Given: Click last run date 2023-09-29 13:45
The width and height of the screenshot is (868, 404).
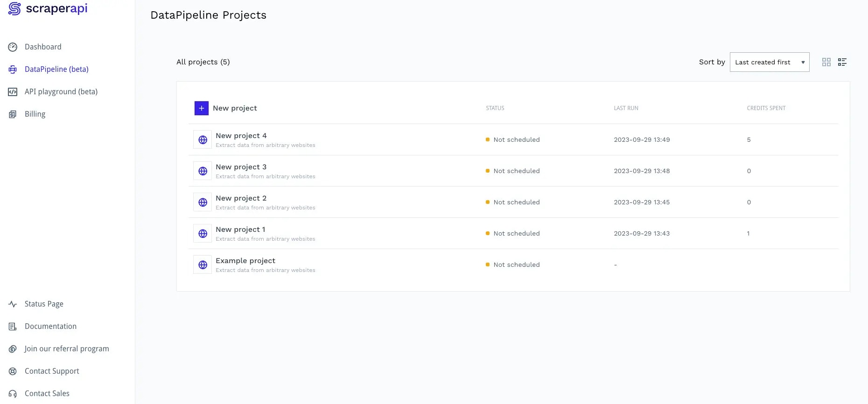Looking at the screenshot, I should point(642,202).
